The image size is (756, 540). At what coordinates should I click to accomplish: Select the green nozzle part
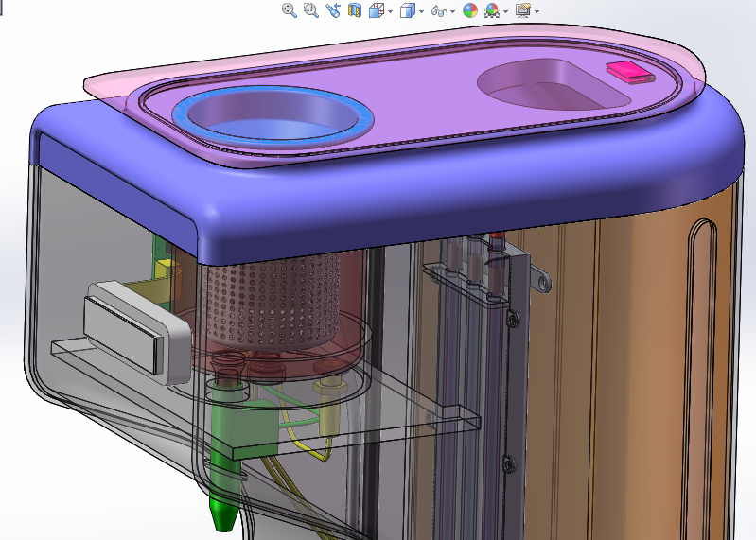(224, 481)
